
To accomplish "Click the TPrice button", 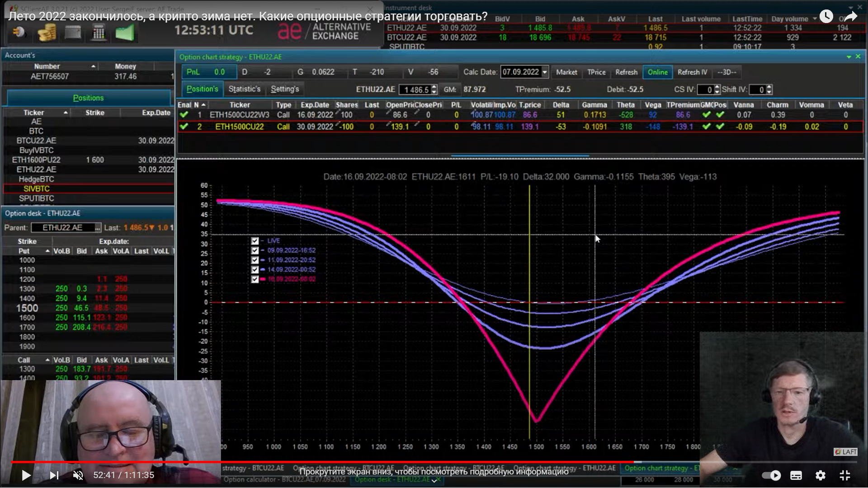I will pyautogui.click(x=596, y=72).
